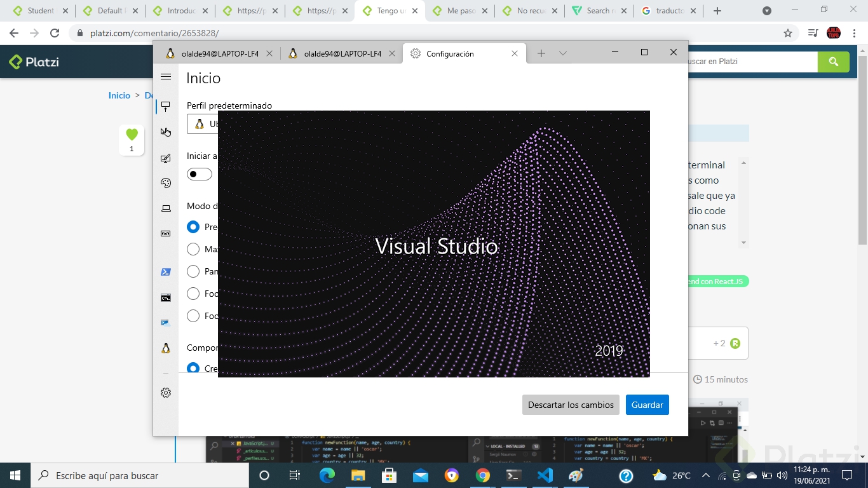Screen dimensions: 868x488
Task: Select the Ubuntu penguin profile in sidebar
Action: [166, 348]
